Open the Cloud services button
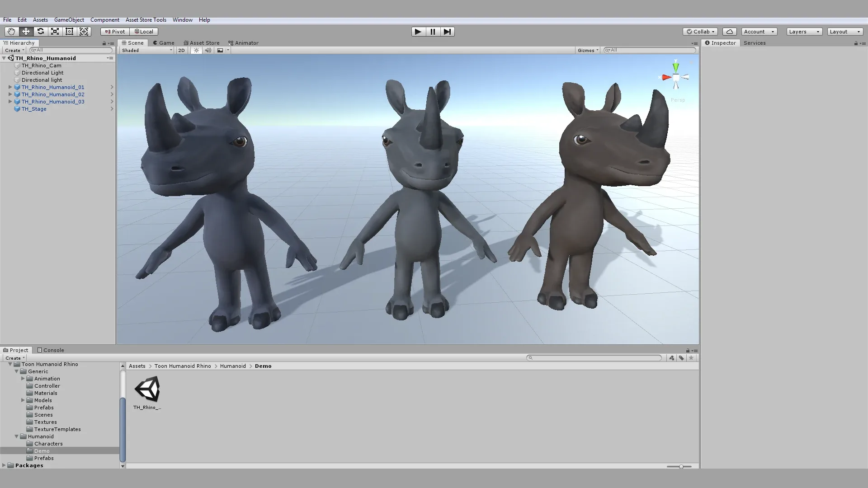This screenshot has width=868, height=488. (x=730, y=32)
